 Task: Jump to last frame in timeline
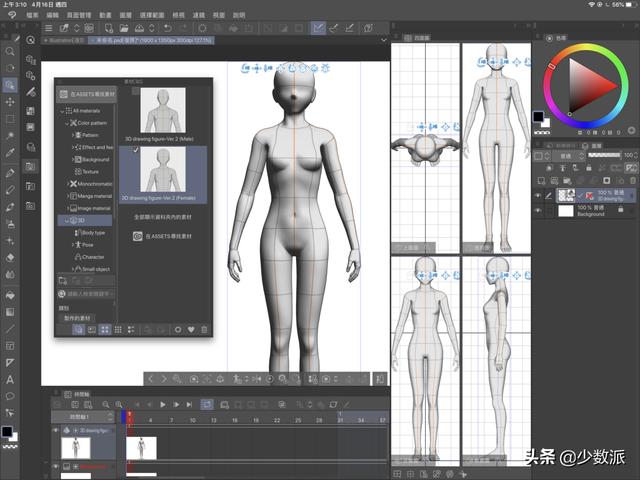click(189, 404)
